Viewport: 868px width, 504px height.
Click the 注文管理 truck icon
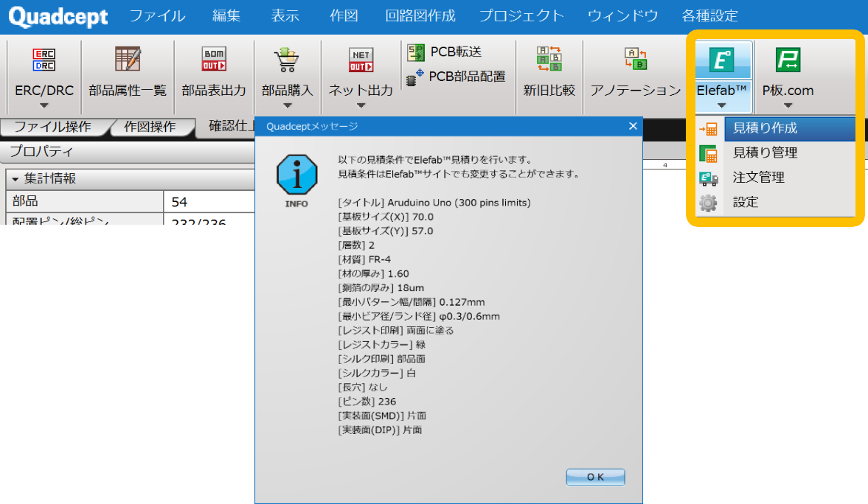coord(708,178)
